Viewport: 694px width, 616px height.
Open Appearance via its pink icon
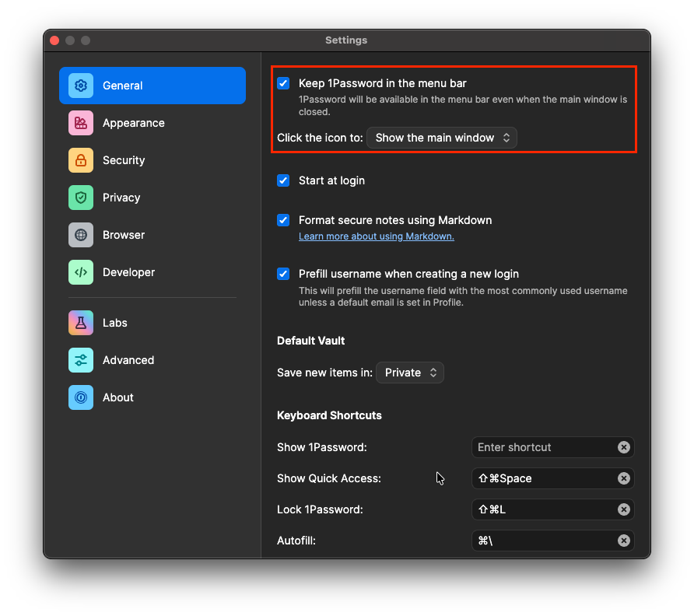click(81, 123)
